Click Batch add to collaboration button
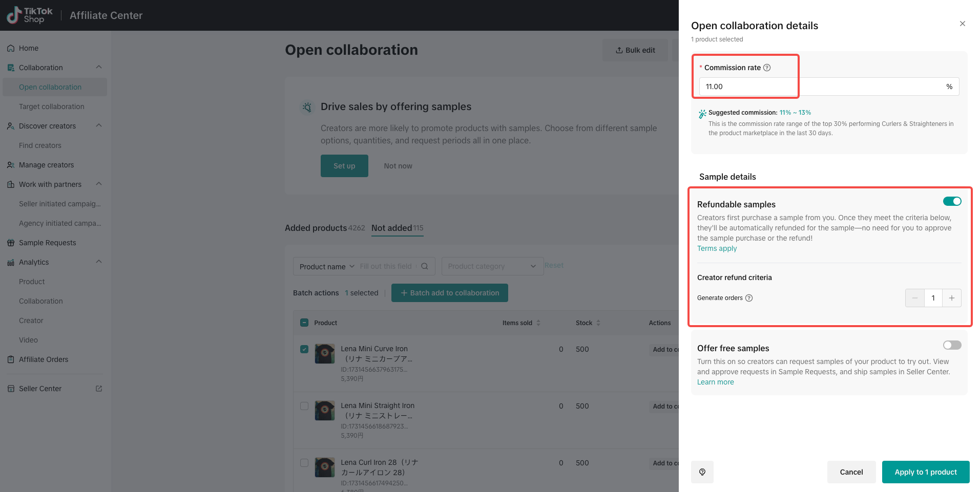Viewport: 980px width, 492px height. [450, 293]
